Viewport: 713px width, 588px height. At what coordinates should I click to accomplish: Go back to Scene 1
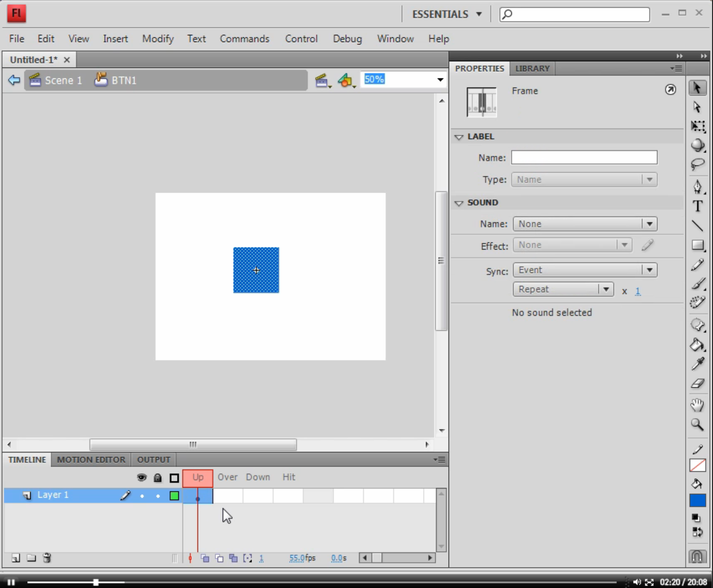pos(55,80)
